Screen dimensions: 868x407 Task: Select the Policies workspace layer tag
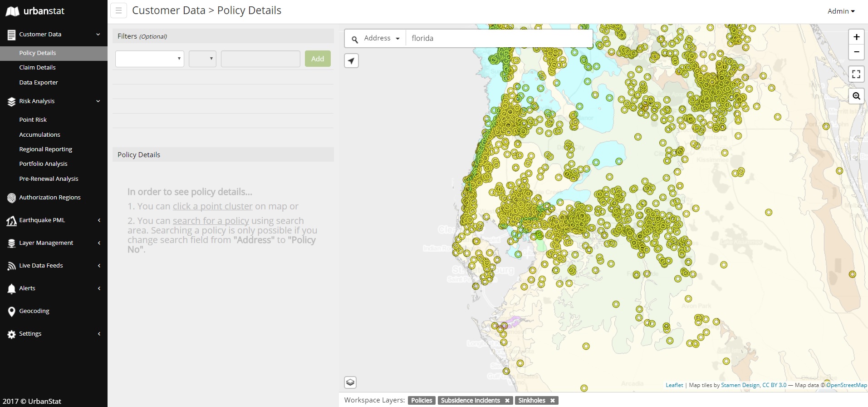(422, 400)
